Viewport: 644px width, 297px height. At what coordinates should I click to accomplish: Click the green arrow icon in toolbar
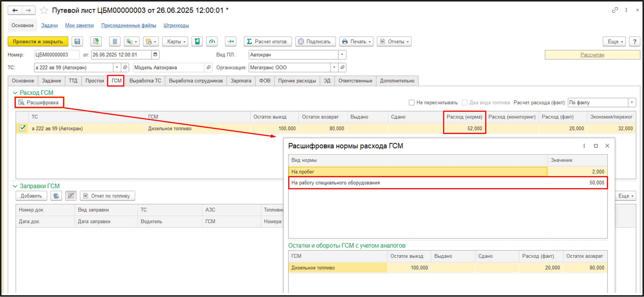[230, 41]
